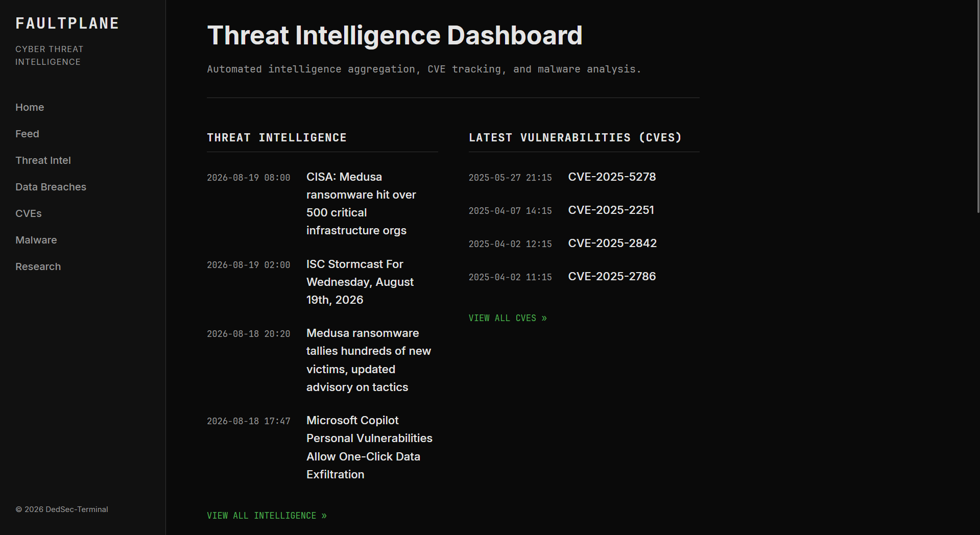Viewport: 980px width, 535px height.
Task: Click the Threat Intelligence Dashboard heading
Action: (x=395, y=36)
